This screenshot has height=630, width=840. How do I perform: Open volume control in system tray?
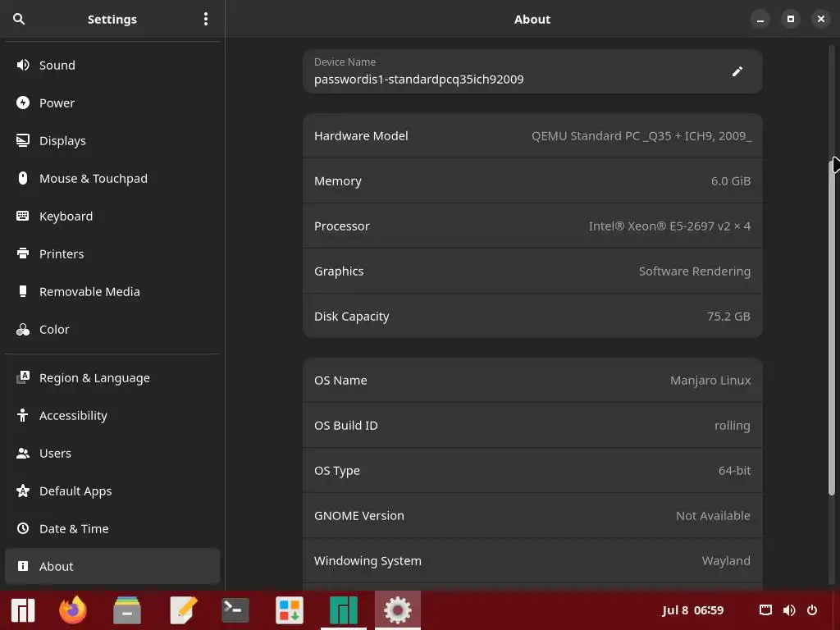coord(789,610)
